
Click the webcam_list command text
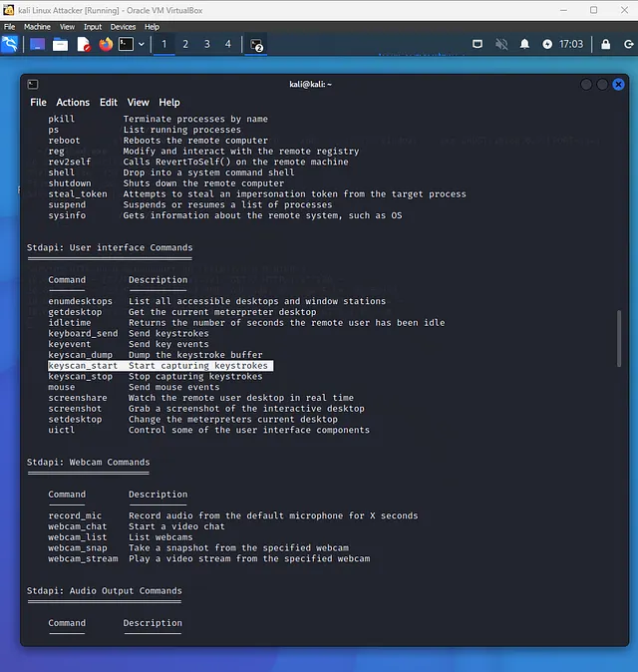tap(78, 537)
